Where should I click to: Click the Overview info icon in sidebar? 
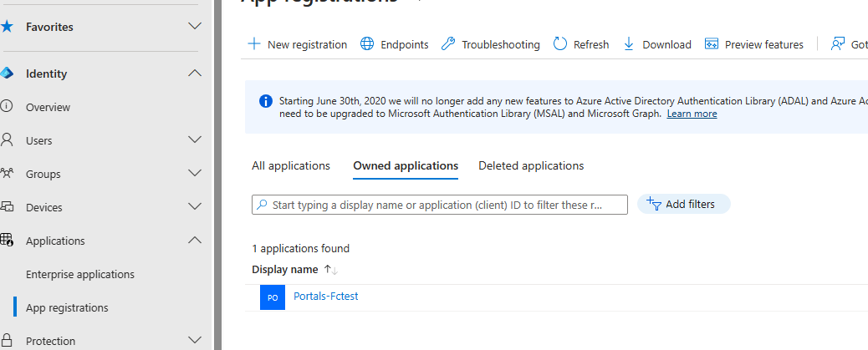coord(6,106)
